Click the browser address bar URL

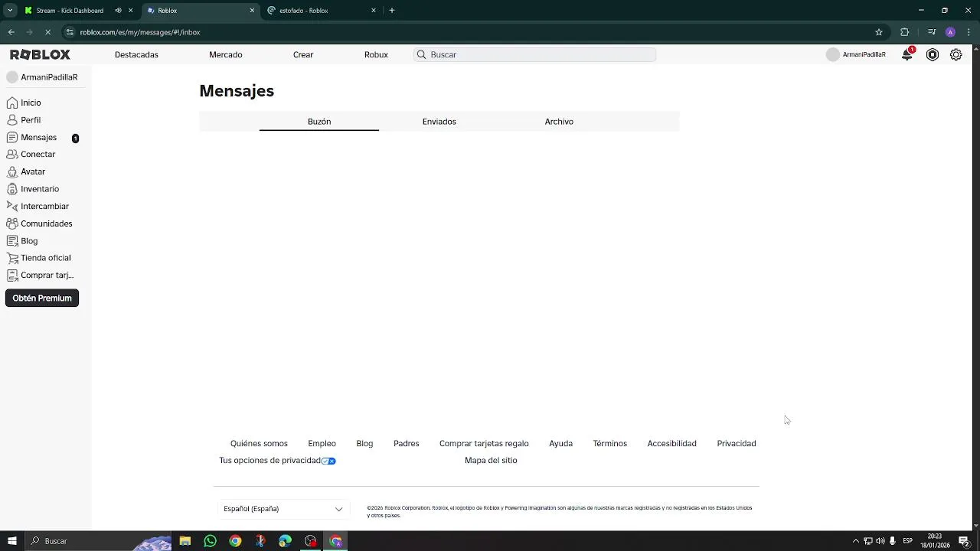[x=140, y=32]
